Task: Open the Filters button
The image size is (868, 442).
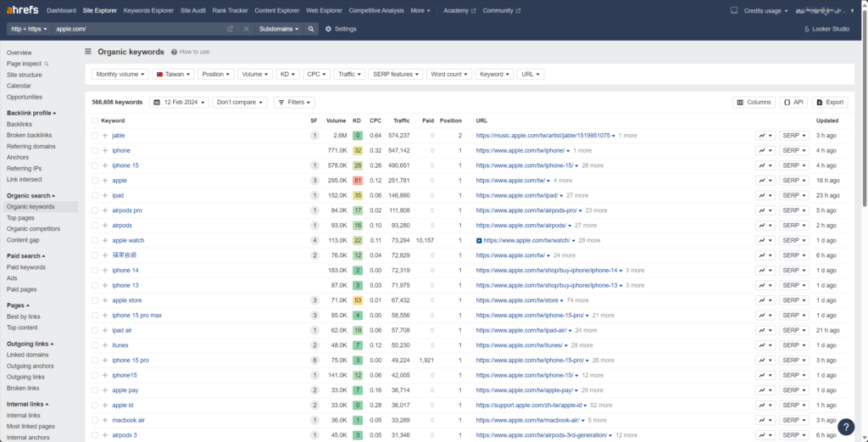Action: point(294,102)
